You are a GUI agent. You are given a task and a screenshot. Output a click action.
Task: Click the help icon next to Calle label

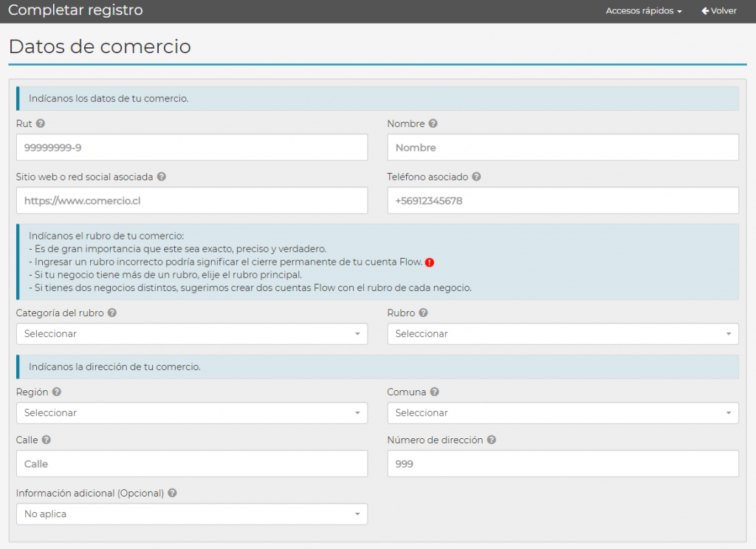pyautogui.click(x=47, y=440)
